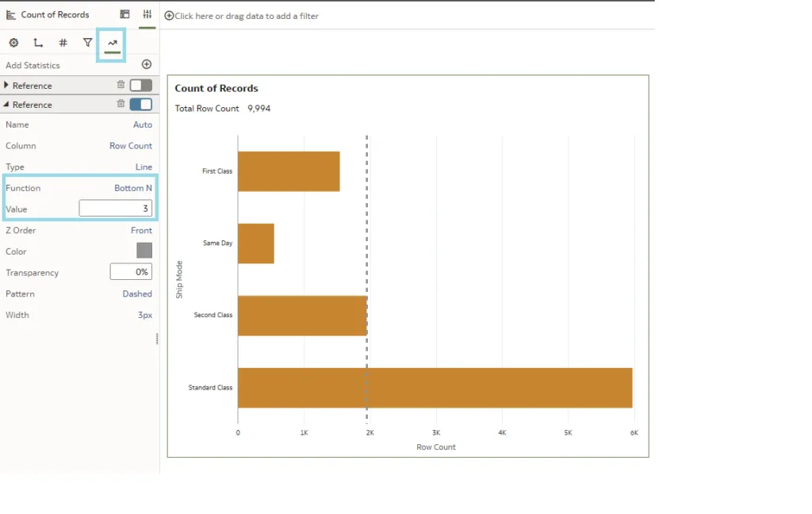Open the Function Bottom N dropdown
The height and width of the screenshot is (514, 812).
pos(132,188)
